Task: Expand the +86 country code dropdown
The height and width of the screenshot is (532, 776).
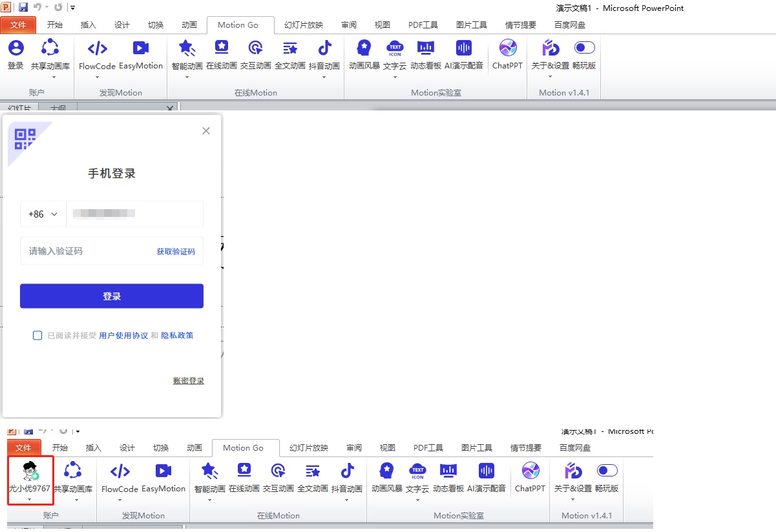Action: pyautogui.click(x=43, y=214)
